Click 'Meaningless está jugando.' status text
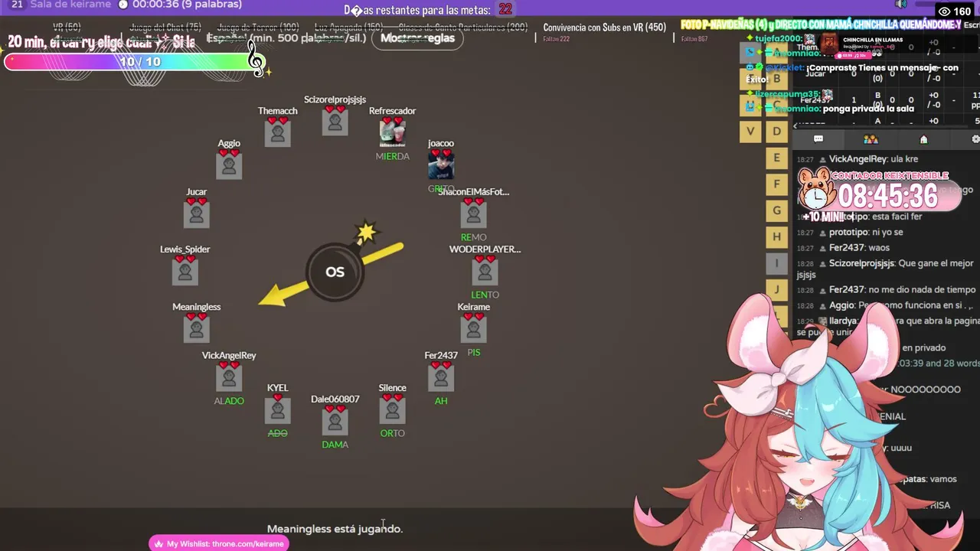The height and width of the screenshot is (551, 980). pos(335,529)
